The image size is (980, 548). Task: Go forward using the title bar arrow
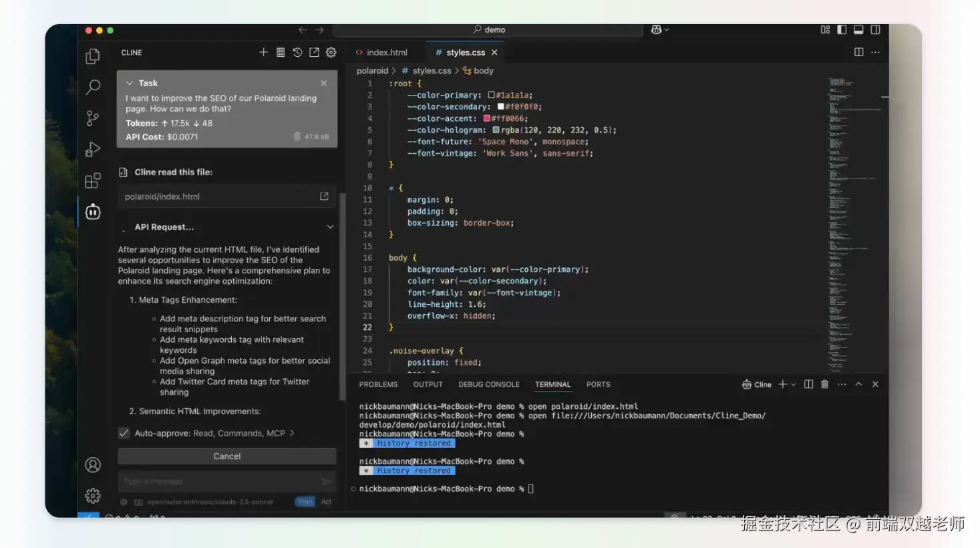tap(319, 30)
